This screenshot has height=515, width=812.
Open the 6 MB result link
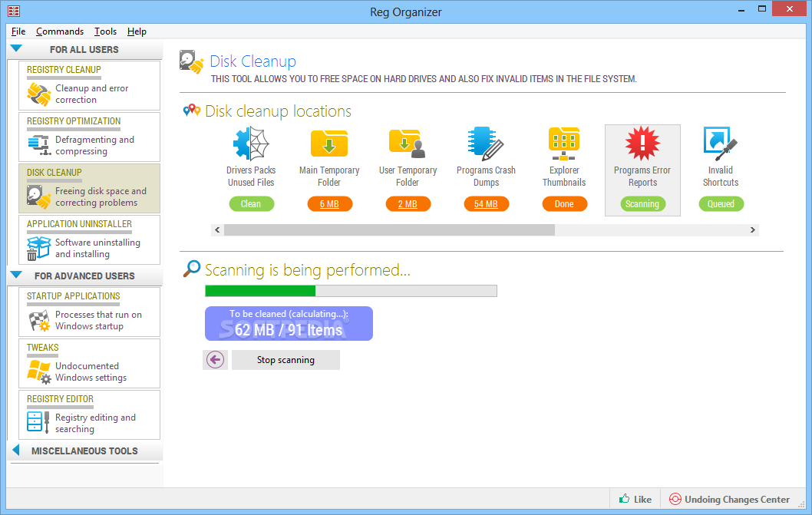coord(329,203)
